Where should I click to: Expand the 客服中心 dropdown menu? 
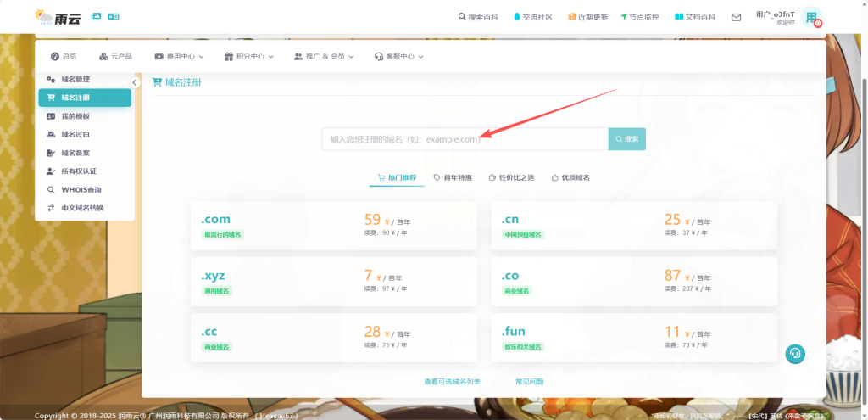tap(398, 57)
